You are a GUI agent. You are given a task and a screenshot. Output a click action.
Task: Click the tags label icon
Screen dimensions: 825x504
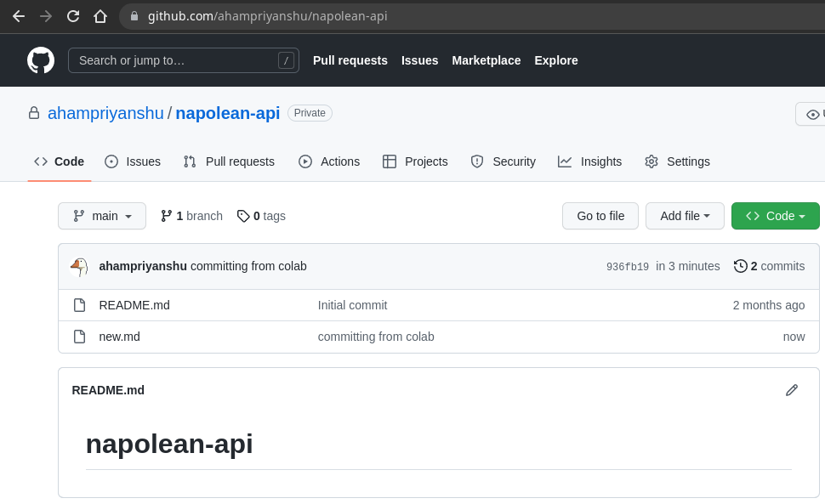[244, 216]
